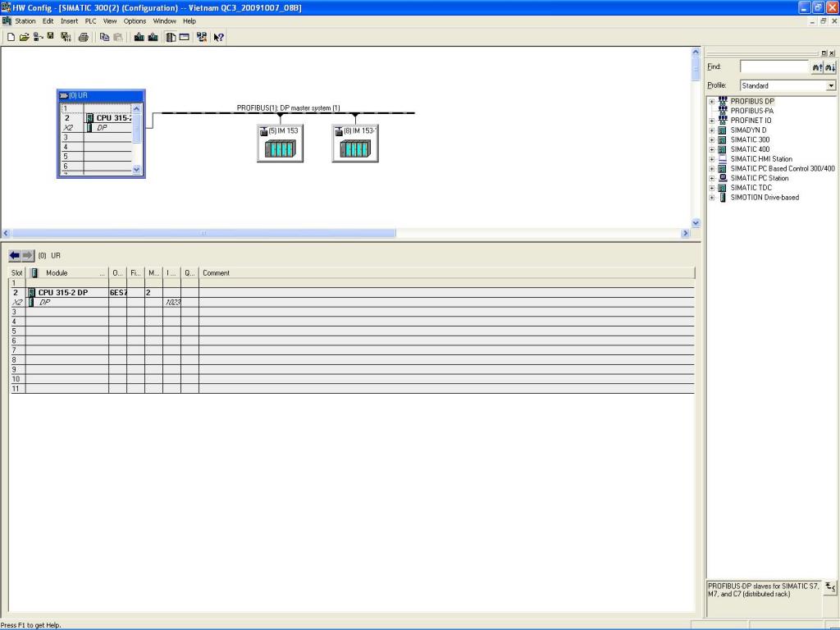Click the search upward binoculars icon

pos(817,67)
